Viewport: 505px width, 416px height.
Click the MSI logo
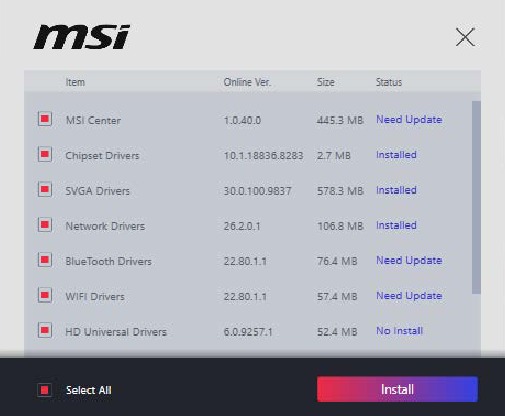(x=82, y=37)
